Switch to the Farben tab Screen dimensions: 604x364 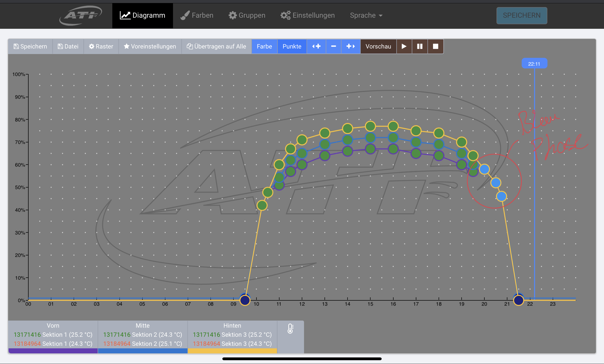pyautogui.click(x=197, y=15)
